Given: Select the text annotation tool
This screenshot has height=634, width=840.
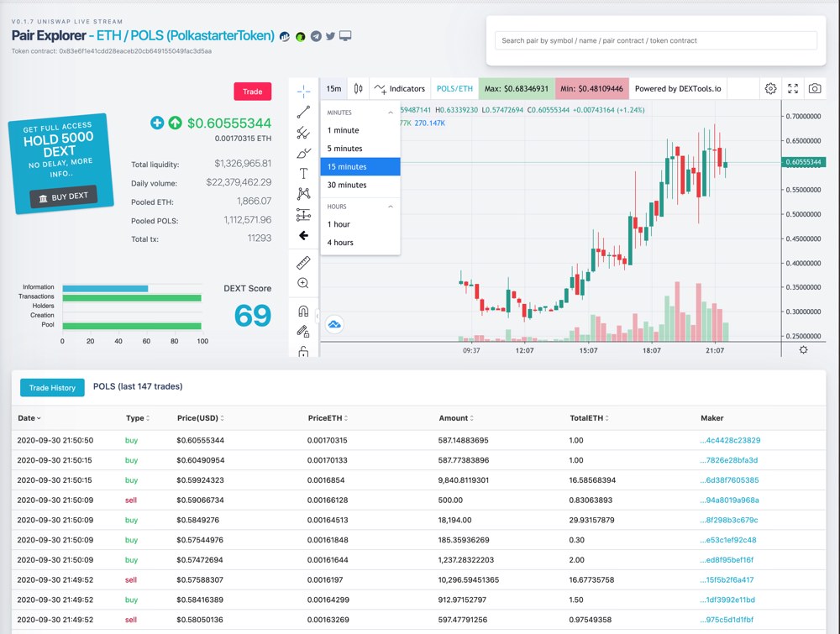Looking at the screenshot, I should tap(303, 174).
